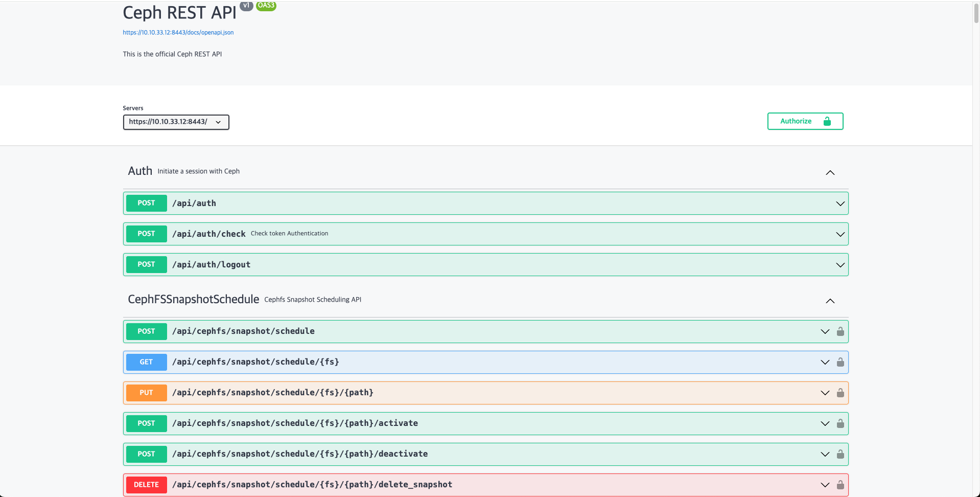
Task: Collapse the CephFSSnapshotSchedule section
Action: click(x=830, y=301)
